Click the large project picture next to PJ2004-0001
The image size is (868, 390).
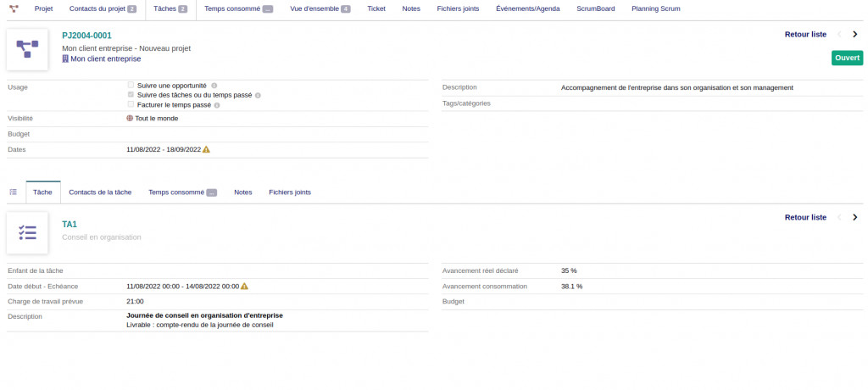pyautogui.click(x=27, y=50)
